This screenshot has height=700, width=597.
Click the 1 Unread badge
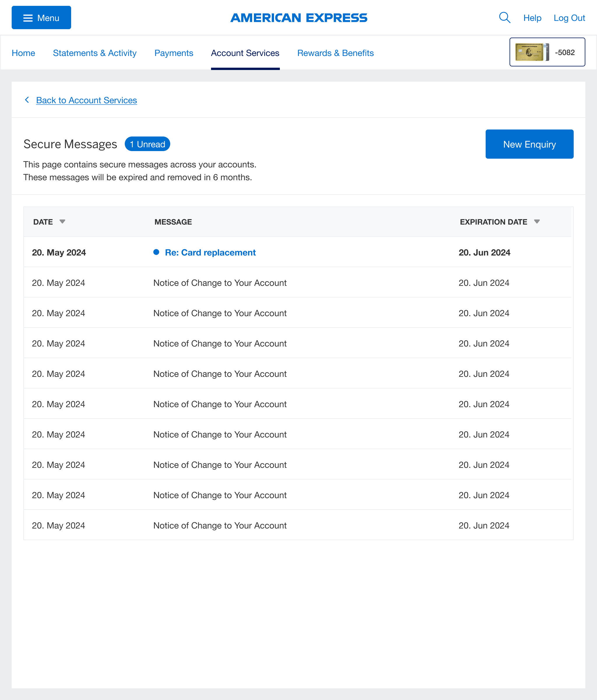[147, 144]
